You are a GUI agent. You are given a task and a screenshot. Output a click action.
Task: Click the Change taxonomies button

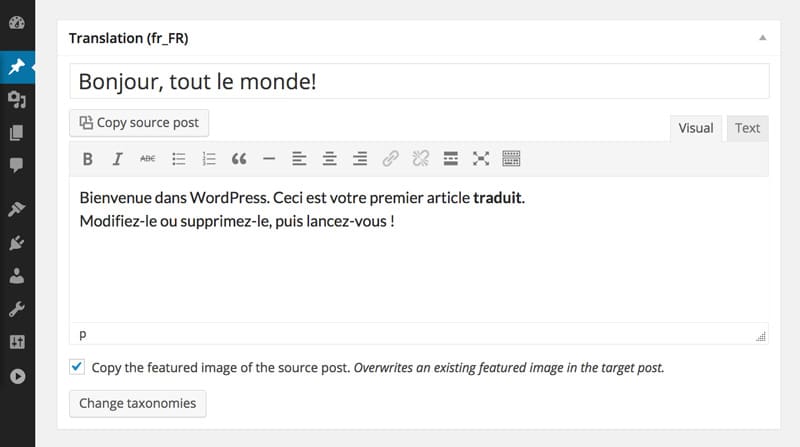pyautogui.click(x=138, y=404)
